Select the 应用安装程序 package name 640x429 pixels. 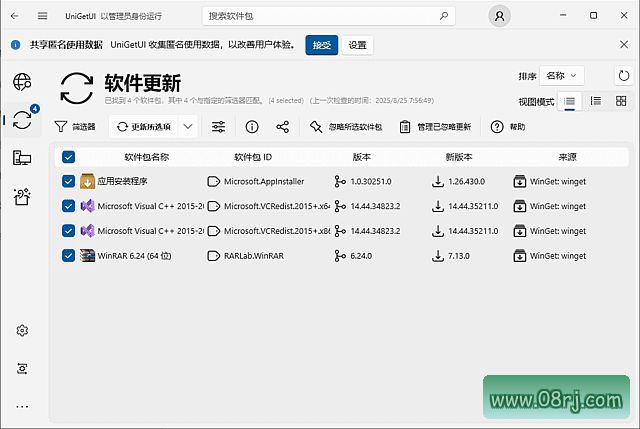tap(122, 181)
